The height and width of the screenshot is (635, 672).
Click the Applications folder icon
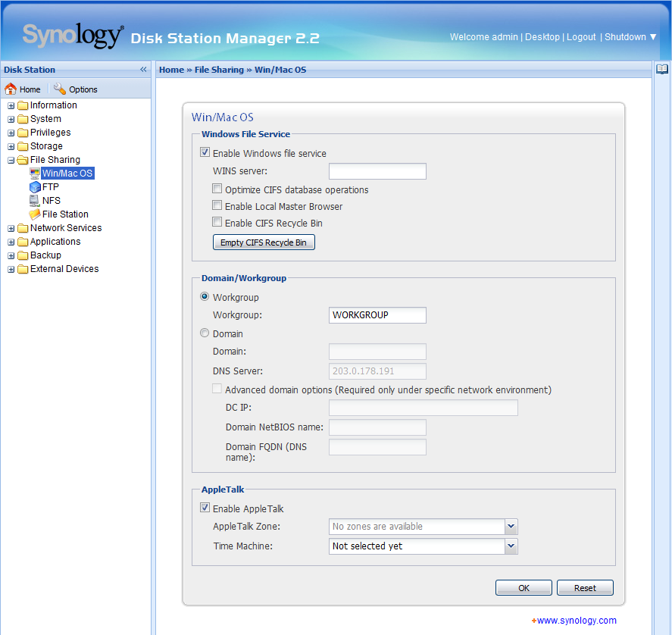click(x=23, y=242)
